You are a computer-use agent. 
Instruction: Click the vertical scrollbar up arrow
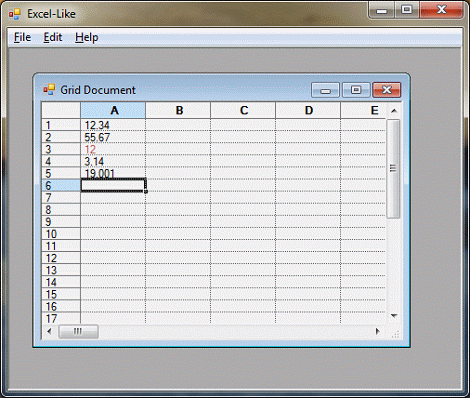(394, 111)
